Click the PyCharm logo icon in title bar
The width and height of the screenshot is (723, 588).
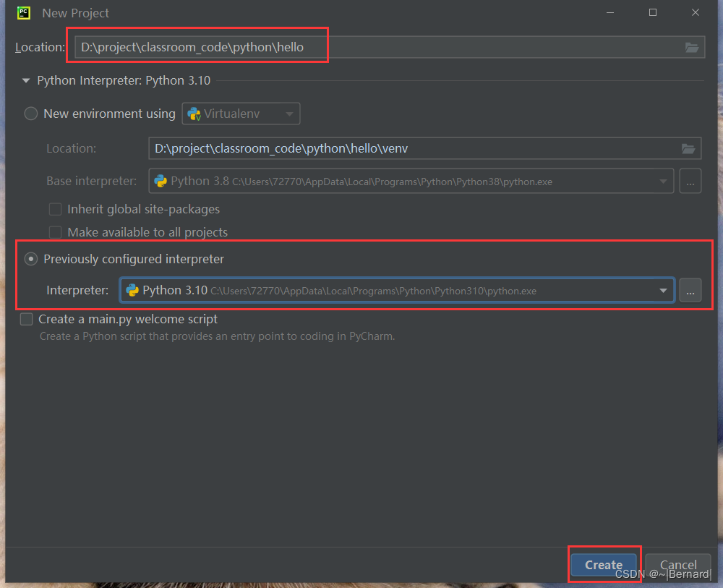tap(24, 13)
